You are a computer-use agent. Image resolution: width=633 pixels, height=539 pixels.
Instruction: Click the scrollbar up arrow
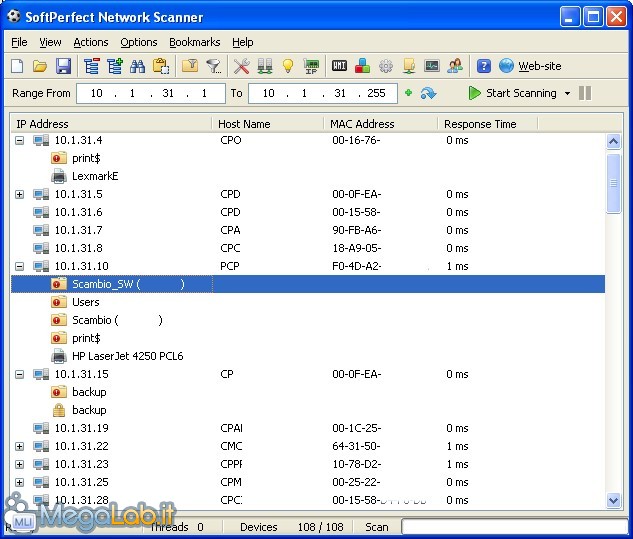pyautogui.click(x=613, y=141)
